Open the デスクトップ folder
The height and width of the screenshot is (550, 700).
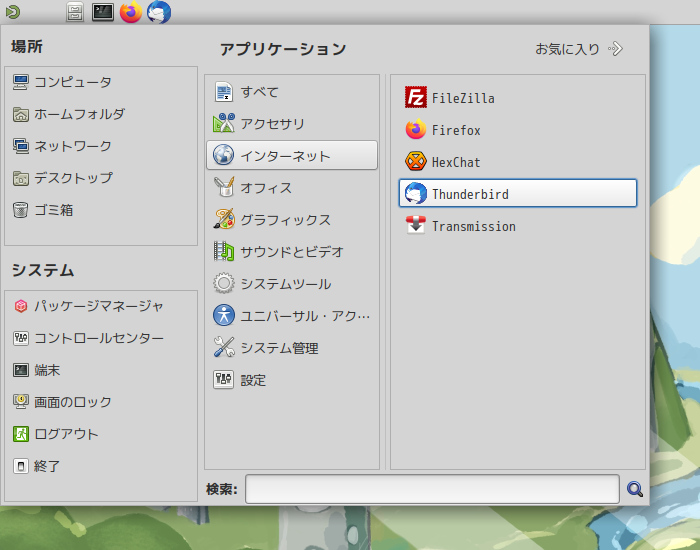coord(101,178)
